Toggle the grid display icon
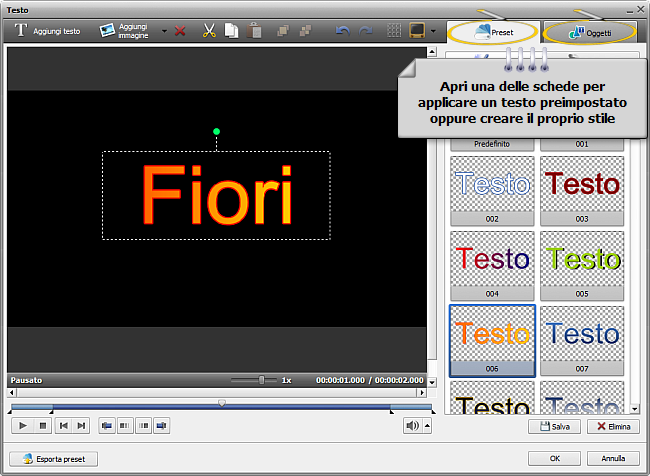Screen dimensions: 650x476 tap(394, 31)
